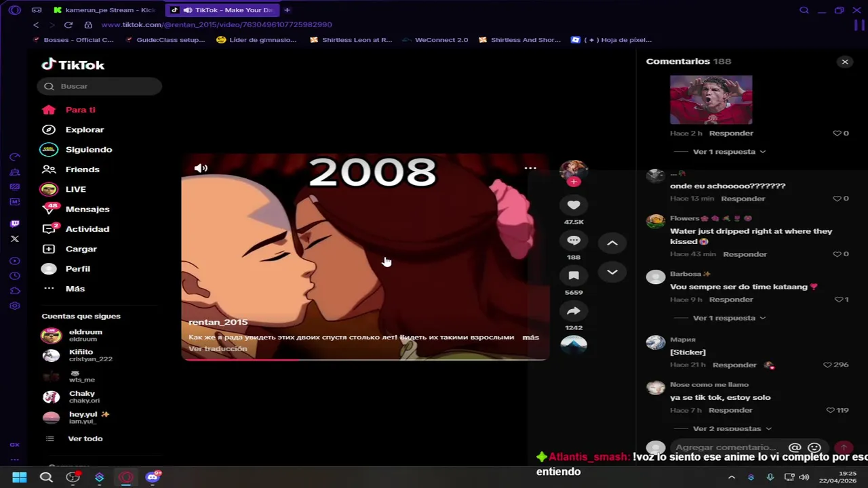This screenshot has width=868, height=488.
Task: Follow creator with red plus badge
Action: pyautogui.click(x=574, y=182)
